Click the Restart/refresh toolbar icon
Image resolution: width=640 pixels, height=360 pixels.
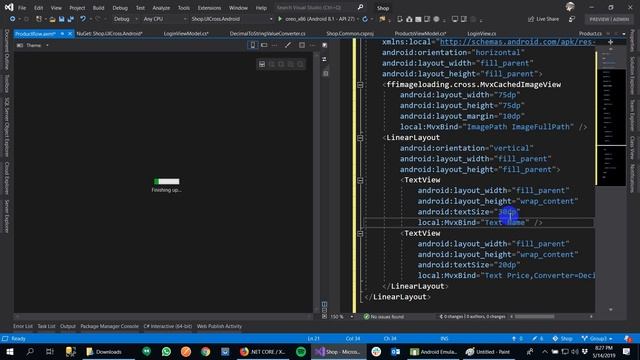pyautogui.click(x=365, y=19)
